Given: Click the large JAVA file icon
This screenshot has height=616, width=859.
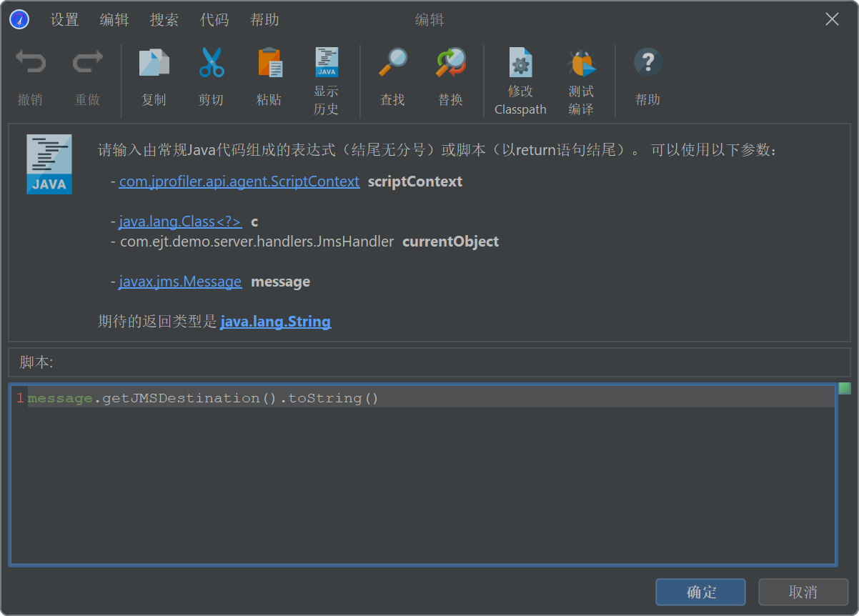Looking at the screenshot, I should [x=49, y=164].
